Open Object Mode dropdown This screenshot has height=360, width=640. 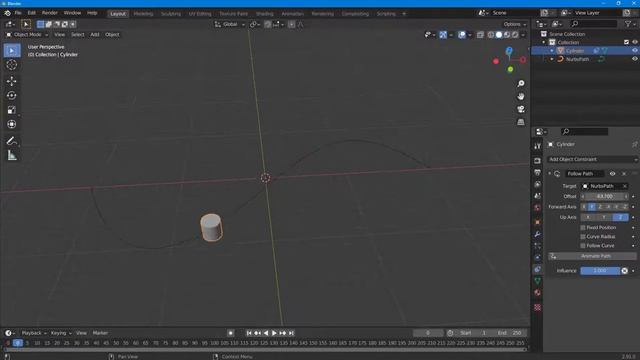tap(27, 35)
